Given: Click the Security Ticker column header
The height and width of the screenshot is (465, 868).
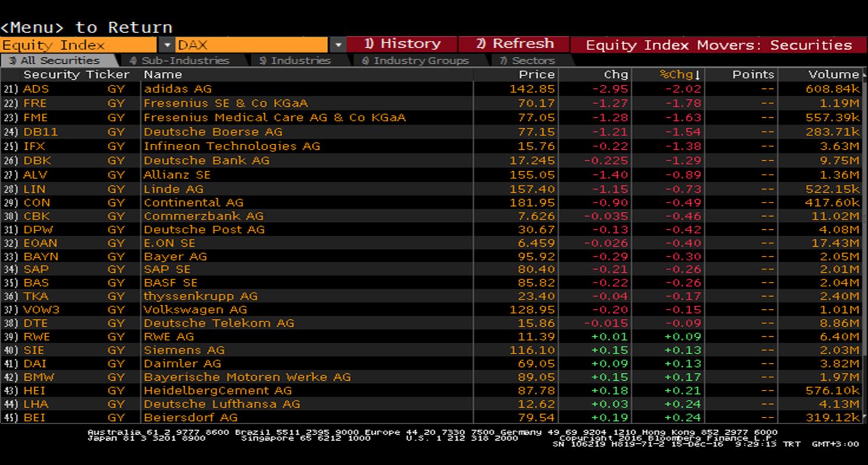Looking at the screenshot, I should (x=76, y=74).
